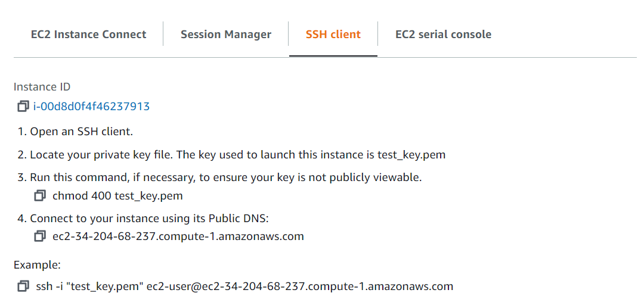Copy the chmod 400 command
The height and width of the screenshot is (296, 644).
click(40, 195)
